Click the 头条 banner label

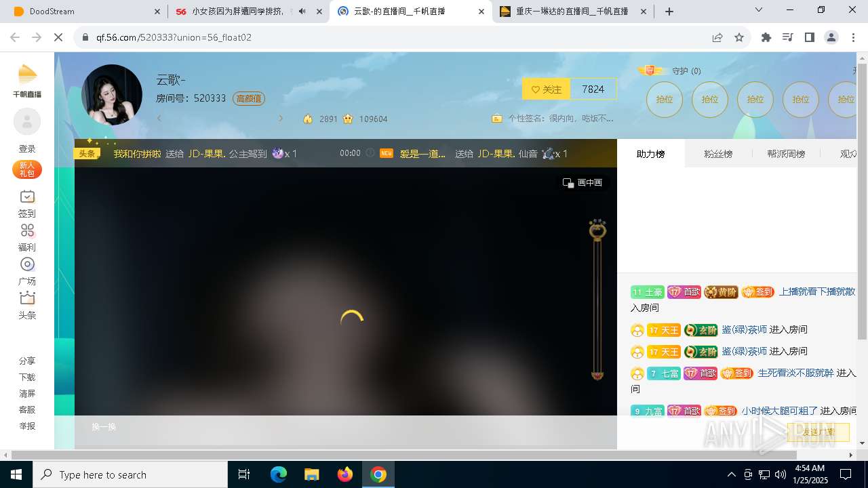pyautogui.click(x=87, y=154)
